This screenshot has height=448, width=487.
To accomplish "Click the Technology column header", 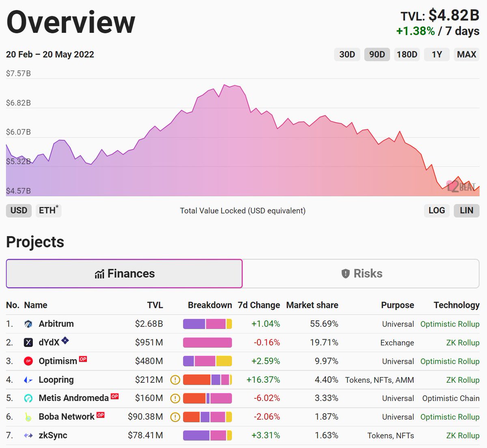I will pos(457,305).
